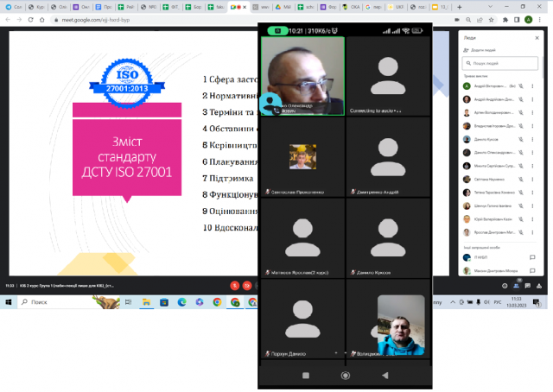Screen dimensions: 553x392
Task: Toggle muted mic for Владислав Ігорович
Action: 521,126
